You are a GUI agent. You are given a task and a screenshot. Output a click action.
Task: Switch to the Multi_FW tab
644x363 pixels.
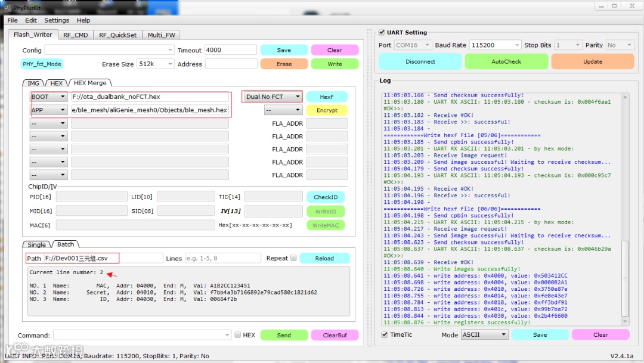point(162,35)
